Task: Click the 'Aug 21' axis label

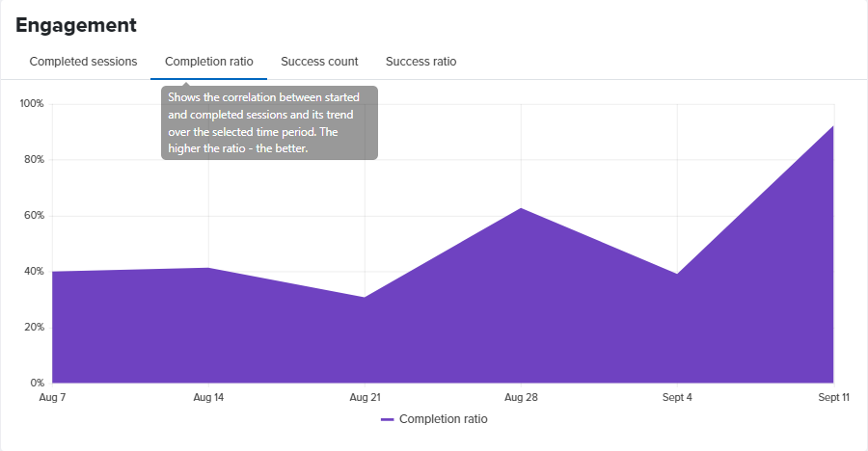Action: (x=365, y=397)
